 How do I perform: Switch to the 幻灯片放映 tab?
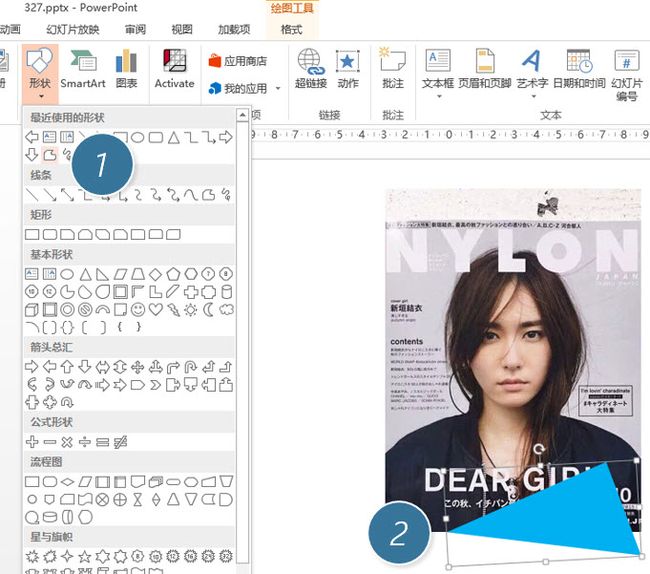(73, 29)
